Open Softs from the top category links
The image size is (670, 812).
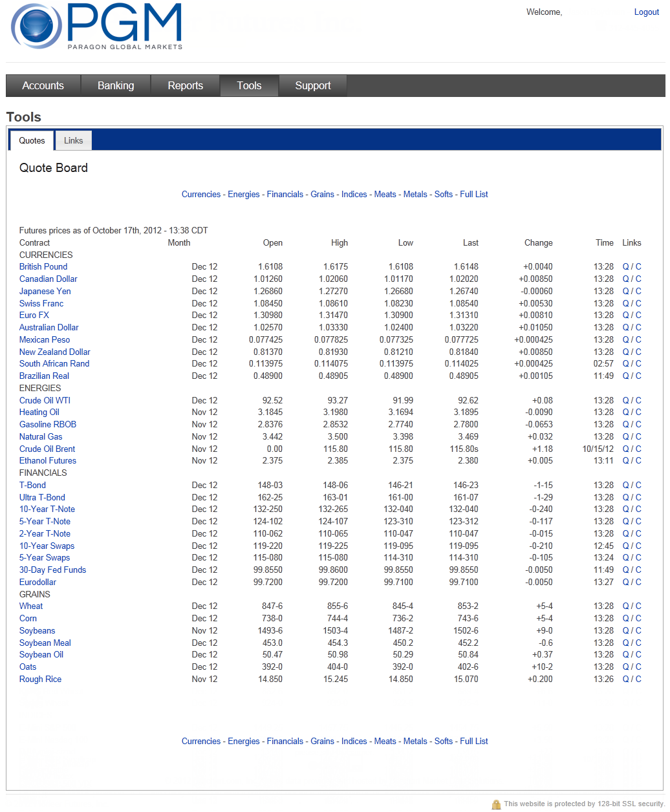point(444,195)
